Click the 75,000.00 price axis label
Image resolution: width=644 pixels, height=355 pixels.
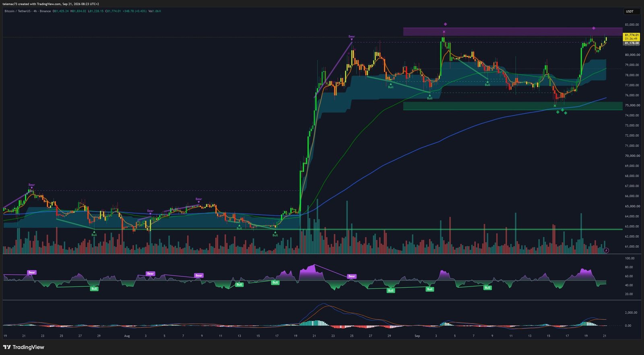[632, 105]
